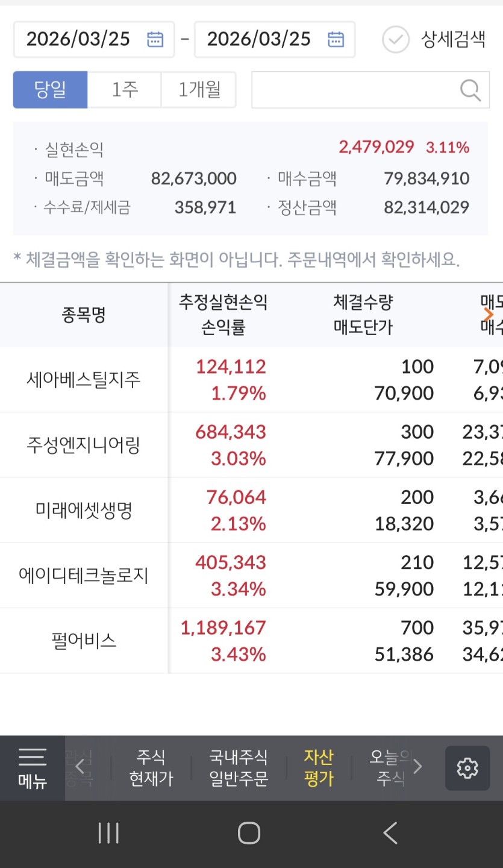Open the settings gear icon
The image size is (503, 868).
pyautogui.click(x=467, y=768)
